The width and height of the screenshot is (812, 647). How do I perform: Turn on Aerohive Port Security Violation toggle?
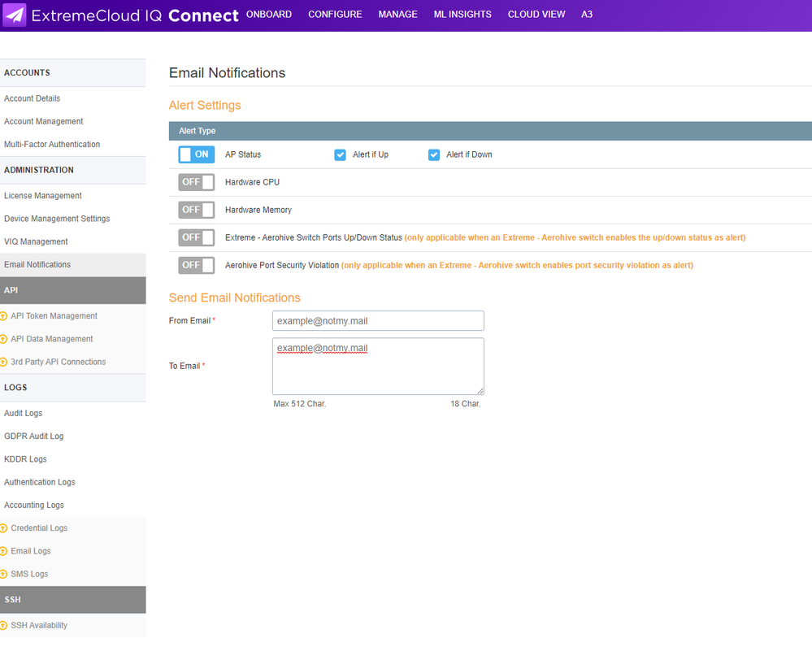point(196,265)
